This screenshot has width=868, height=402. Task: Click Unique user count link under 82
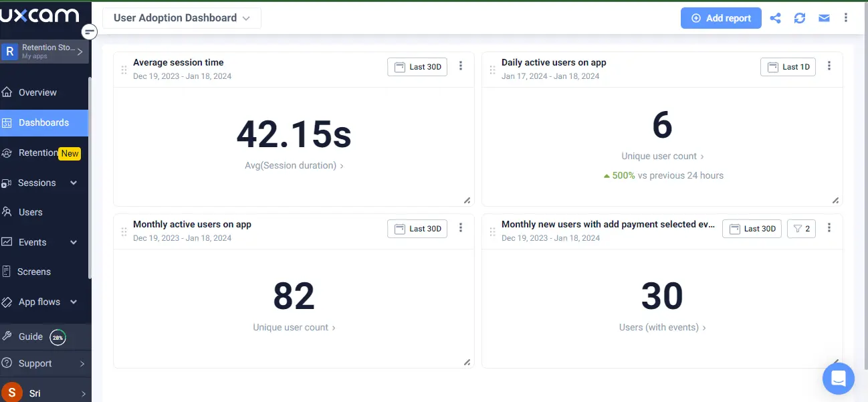pyautogui.click(x=294, y=327)
